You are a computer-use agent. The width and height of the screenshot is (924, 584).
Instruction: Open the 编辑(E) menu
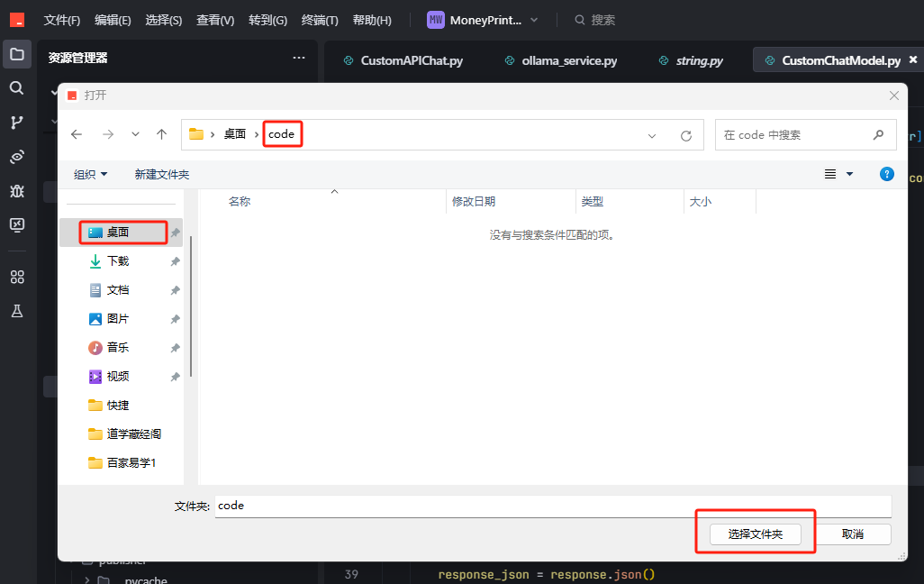pos(113,20)
